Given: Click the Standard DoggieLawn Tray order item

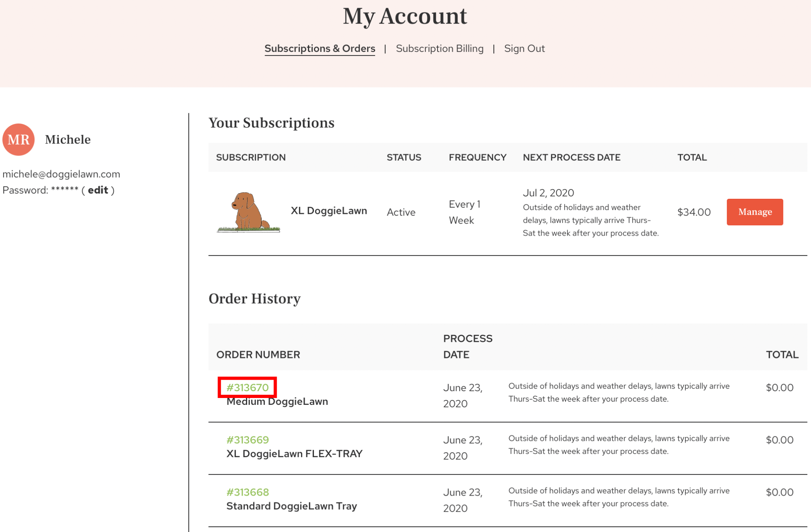Looking at the screenshot, I should pos(291,506).
